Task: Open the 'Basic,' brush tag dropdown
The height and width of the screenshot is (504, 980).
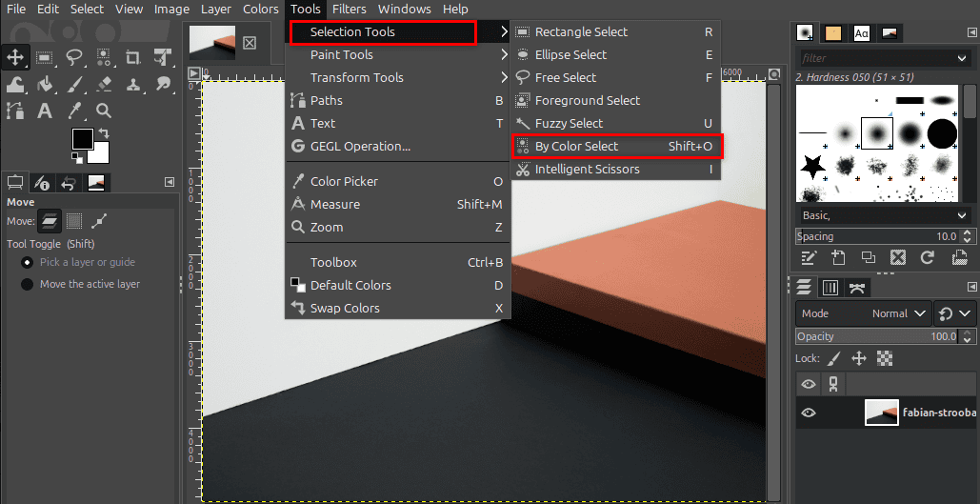Action: tap(884, 215)
